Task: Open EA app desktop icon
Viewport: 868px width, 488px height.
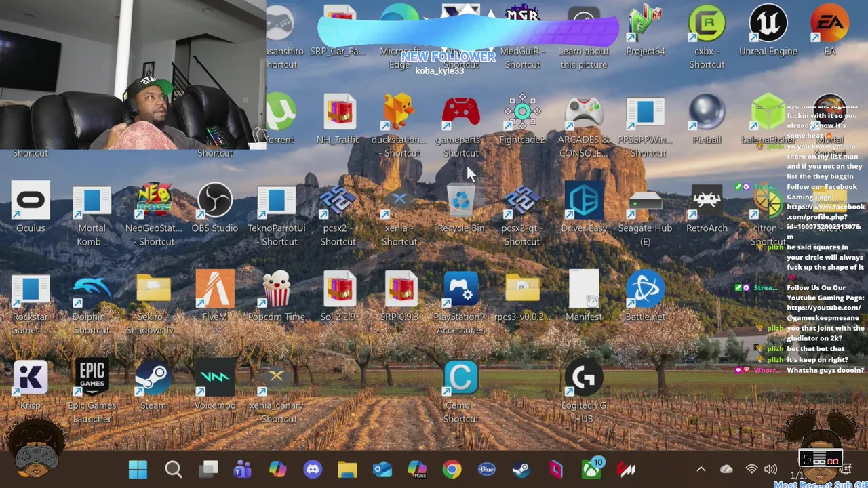Action: (x=829, y=24)
